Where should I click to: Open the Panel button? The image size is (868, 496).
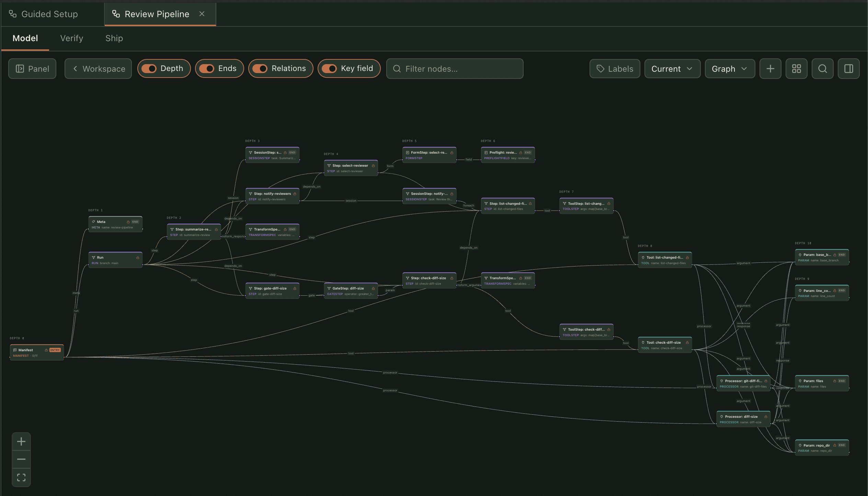[32, 69]
